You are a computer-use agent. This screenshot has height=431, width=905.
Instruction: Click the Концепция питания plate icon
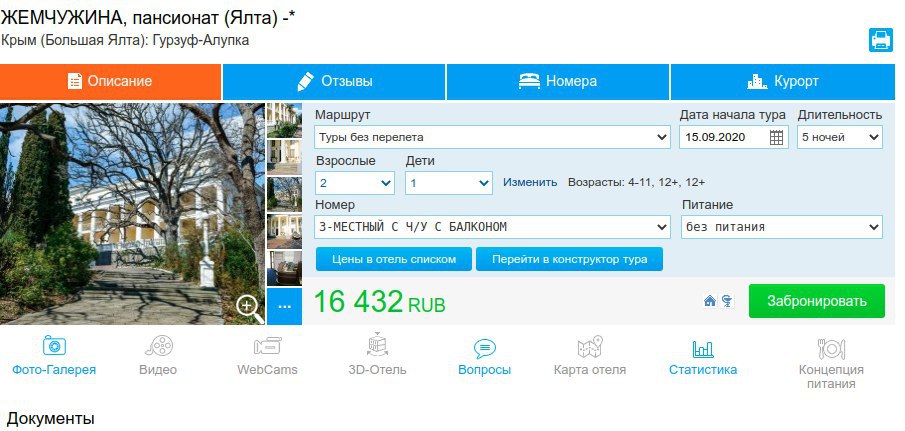click(x=831, y=349)
